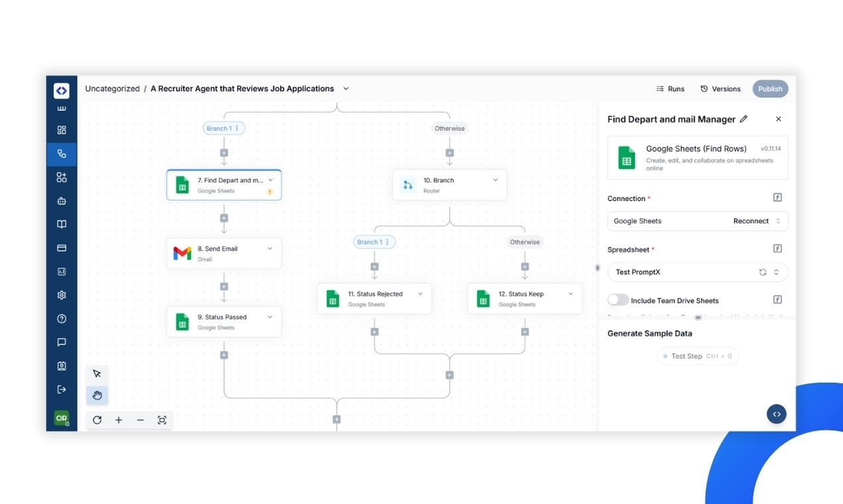The height and width of the screenshot is (504, 843).
Task: Expand the workflow title dropdown chevron
Action: (346, 89)
